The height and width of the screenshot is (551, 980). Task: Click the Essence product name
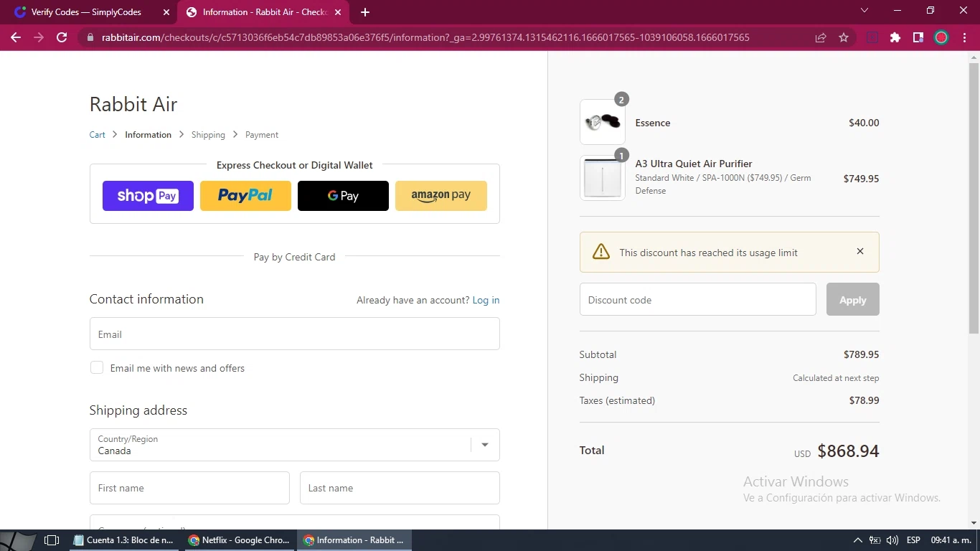[x=653, y=123]
